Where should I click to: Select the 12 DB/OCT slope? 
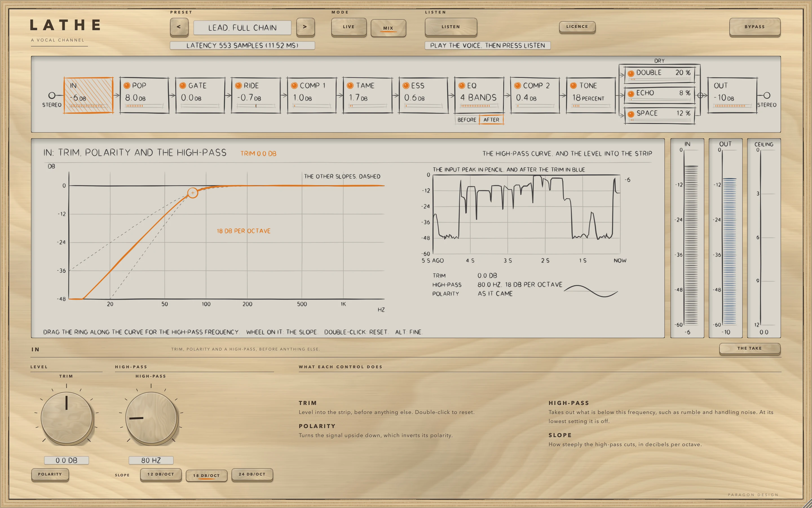tap(161, 474)
